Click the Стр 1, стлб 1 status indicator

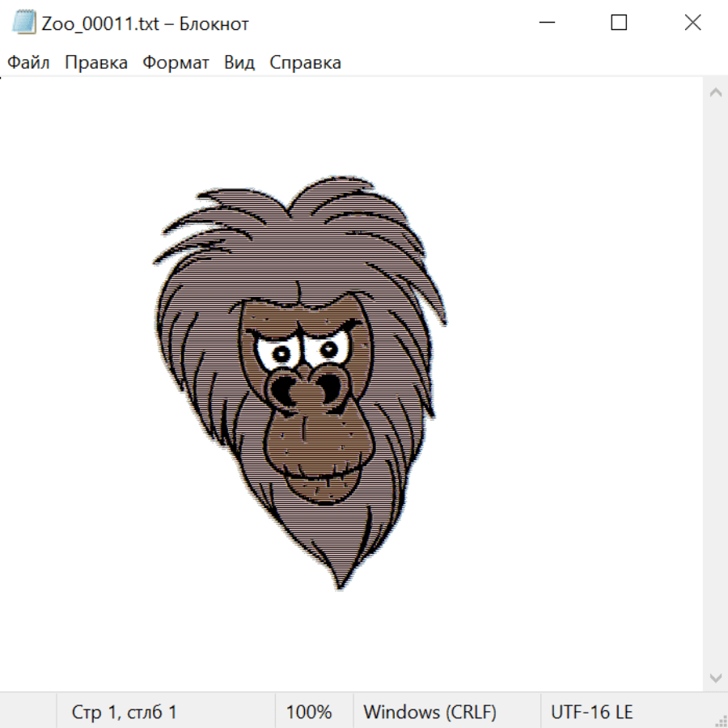click(124, 712)
